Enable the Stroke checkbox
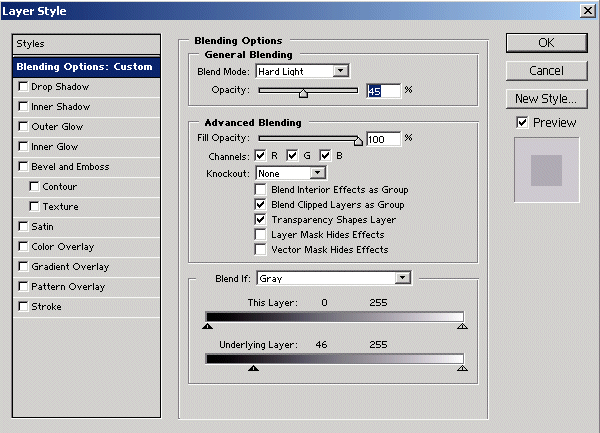 pos(23,306)
